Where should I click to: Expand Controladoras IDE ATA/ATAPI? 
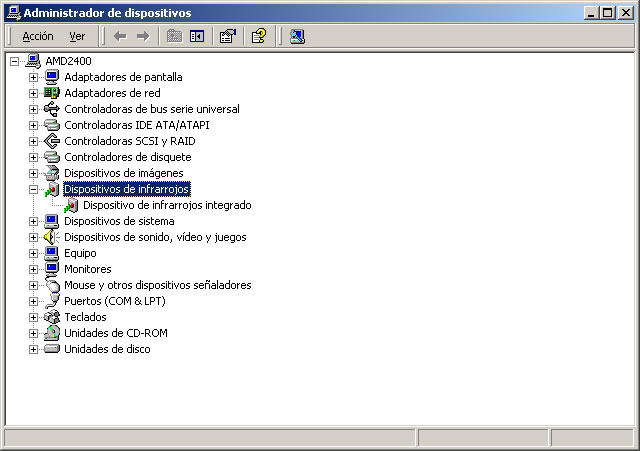click(33, 125)
